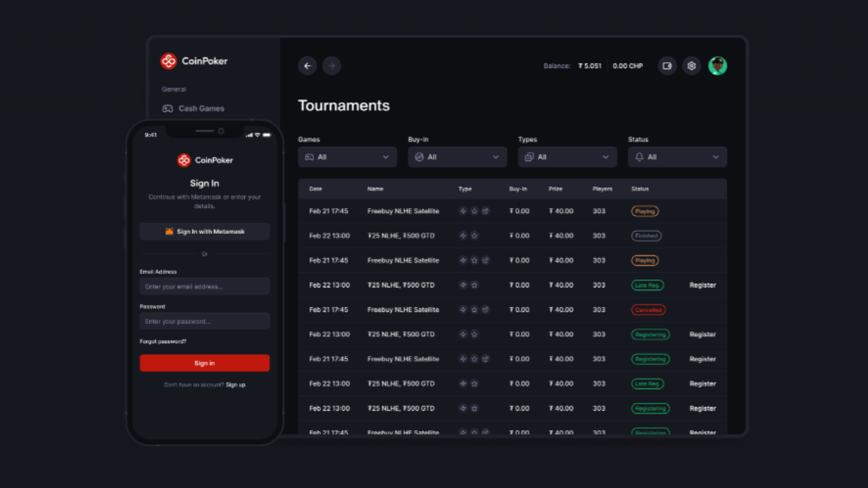This screenshot has width=868, height=488.
Task: Focus the Email Address input field
Action: click(x=204, y=287)
